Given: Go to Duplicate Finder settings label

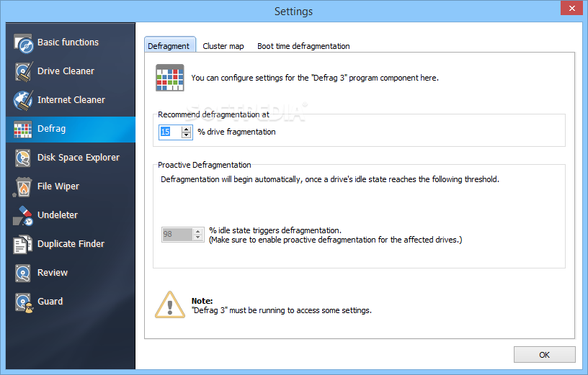Looking at the screenshot, I should coord(71,244).
